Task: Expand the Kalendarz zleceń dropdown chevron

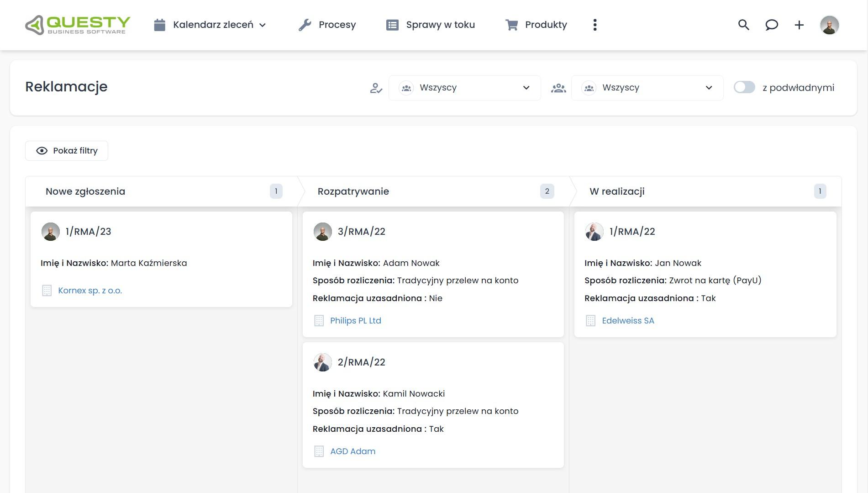Action: [263, 25]
